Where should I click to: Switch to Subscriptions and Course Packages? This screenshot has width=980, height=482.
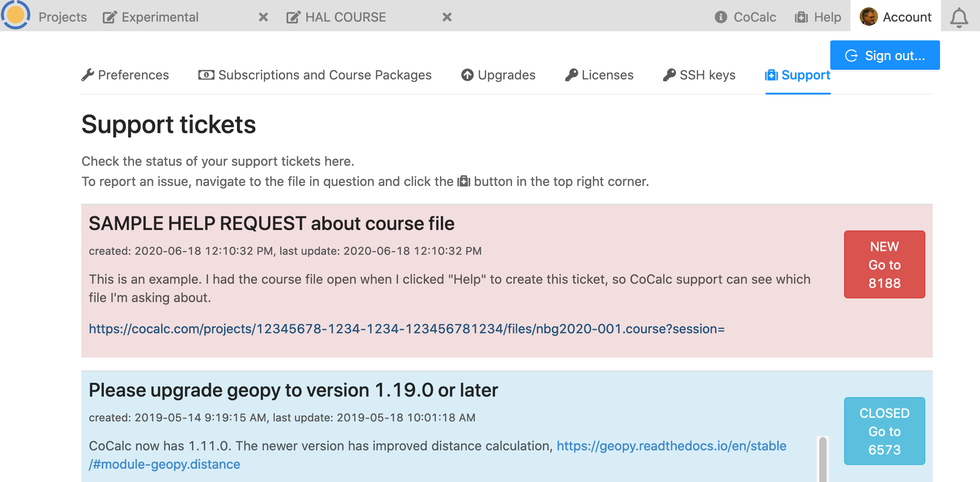pos(315,75)
